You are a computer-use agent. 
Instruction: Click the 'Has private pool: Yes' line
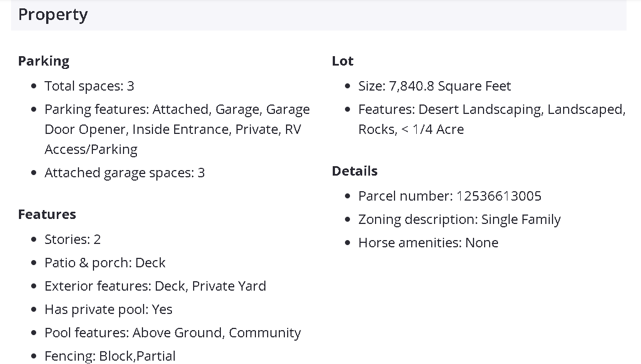coord(109,310)
